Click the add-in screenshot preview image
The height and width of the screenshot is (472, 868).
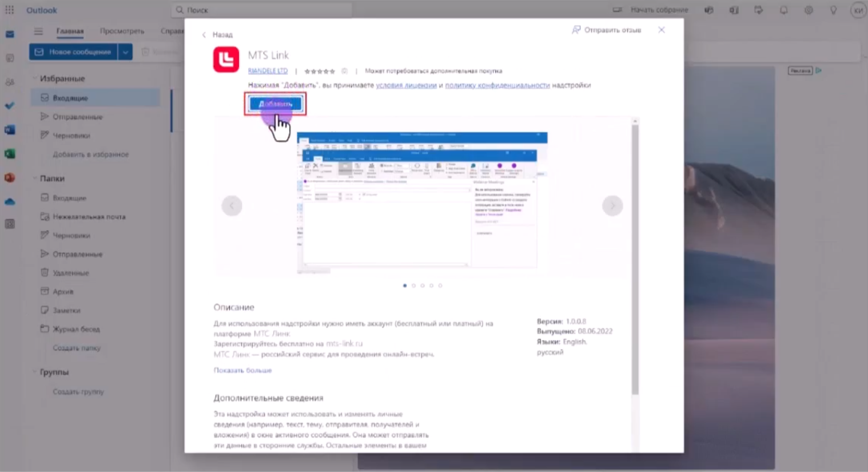tap(422, 203)
